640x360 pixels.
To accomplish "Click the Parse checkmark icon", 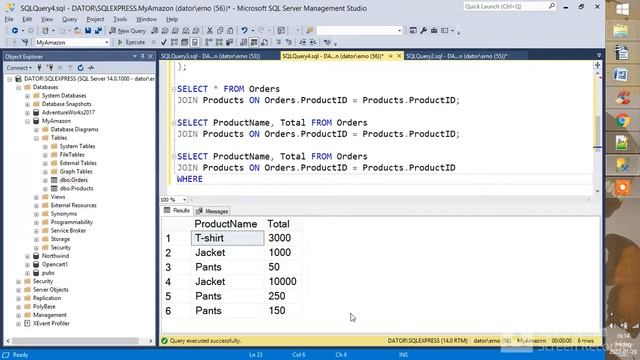I will click(x=164, y=42).
